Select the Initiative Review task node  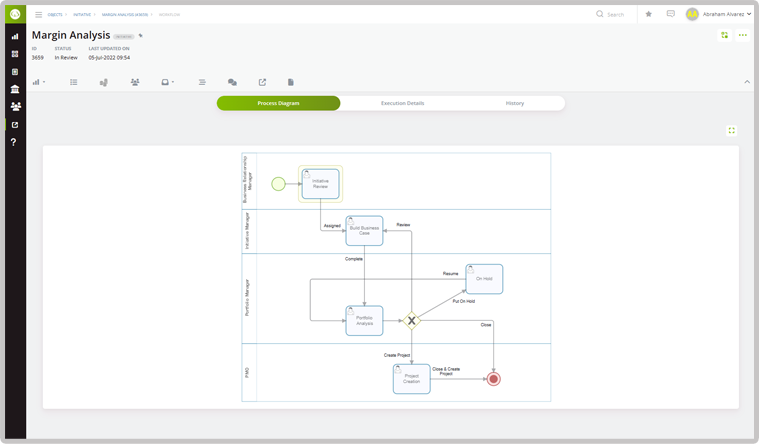[x=320, y=184]
